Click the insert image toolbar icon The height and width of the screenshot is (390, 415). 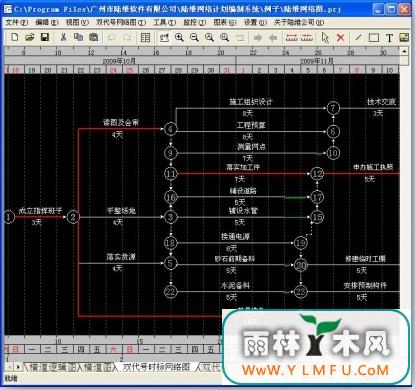(404, 37)
